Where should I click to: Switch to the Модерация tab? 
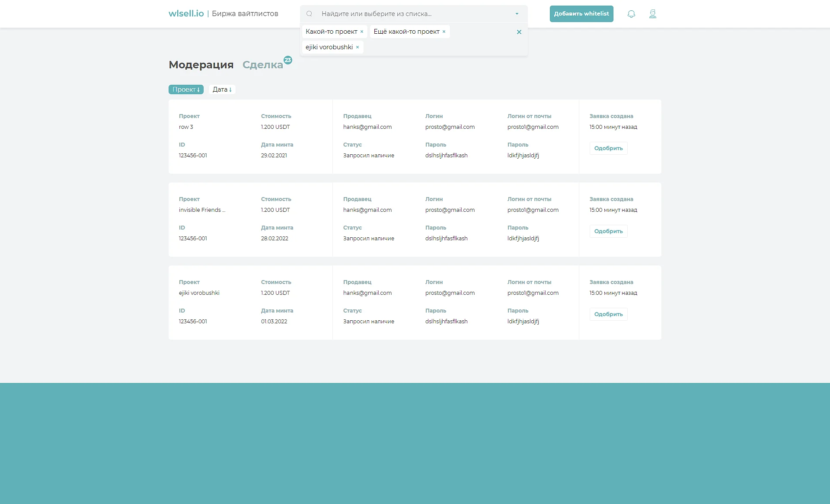[201, 65]
